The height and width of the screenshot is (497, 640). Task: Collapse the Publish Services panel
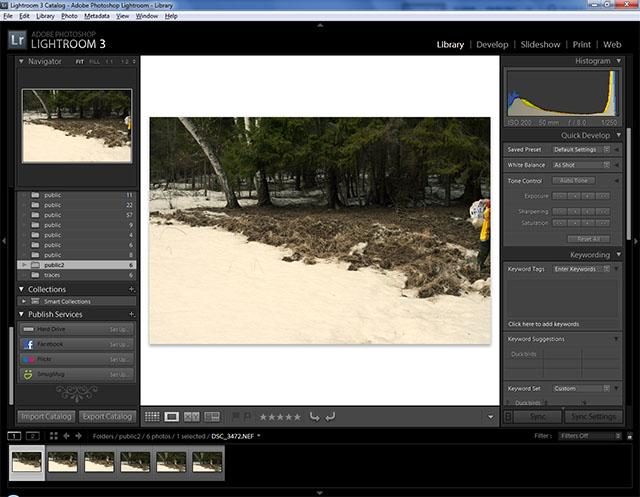point(21,314)
